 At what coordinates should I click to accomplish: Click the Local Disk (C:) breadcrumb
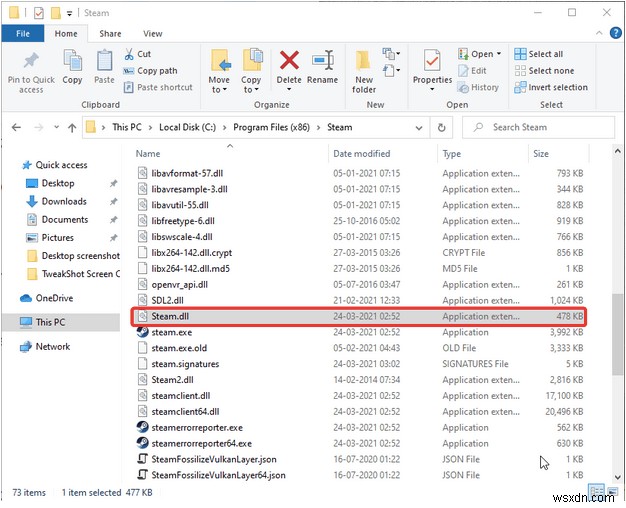[187, 127]
